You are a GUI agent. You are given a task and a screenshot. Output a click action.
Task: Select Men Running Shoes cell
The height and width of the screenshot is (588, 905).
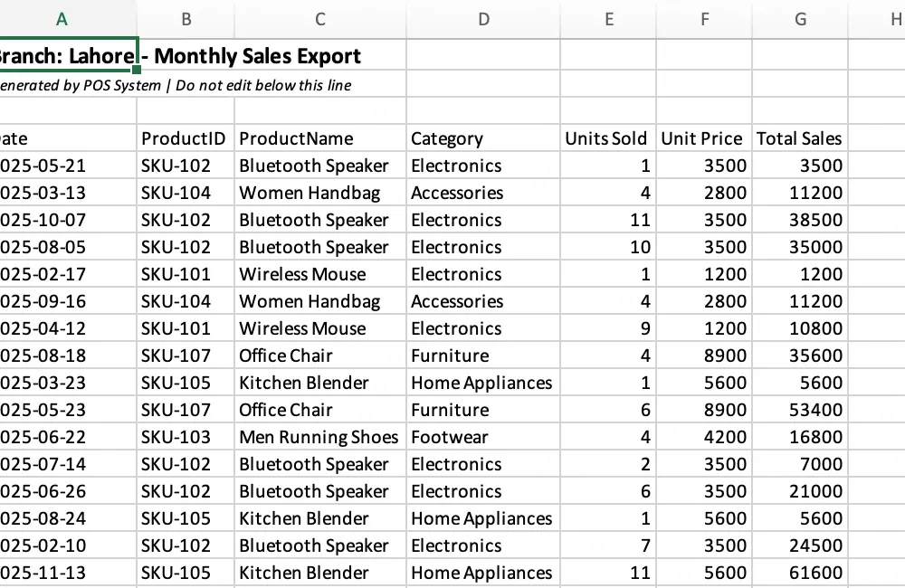(320, 437)
